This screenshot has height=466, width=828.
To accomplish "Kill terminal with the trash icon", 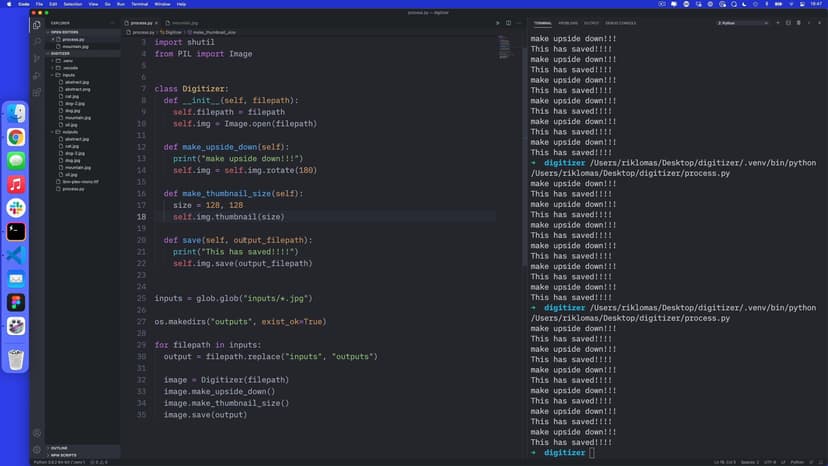I will 797,22.
